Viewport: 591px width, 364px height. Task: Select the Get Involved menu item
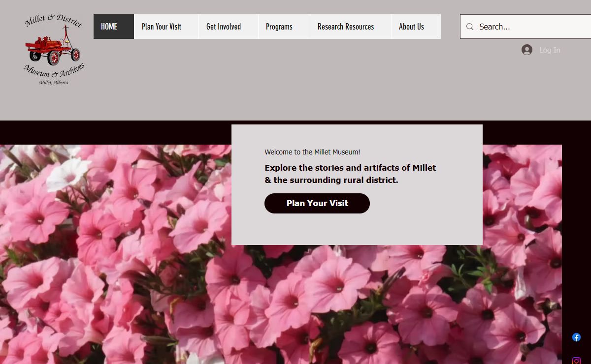[229, 27]
